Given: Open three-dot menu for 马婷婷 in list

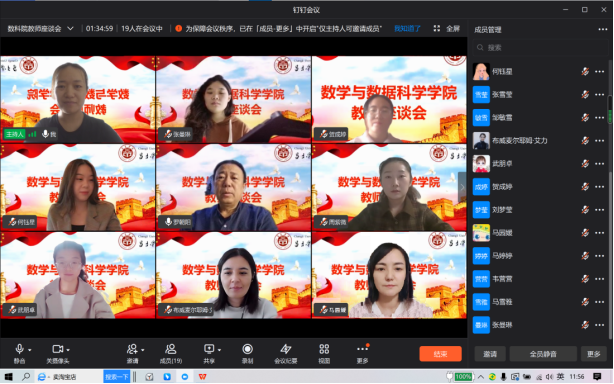Looking at the screenshot, I should [600, 256].
